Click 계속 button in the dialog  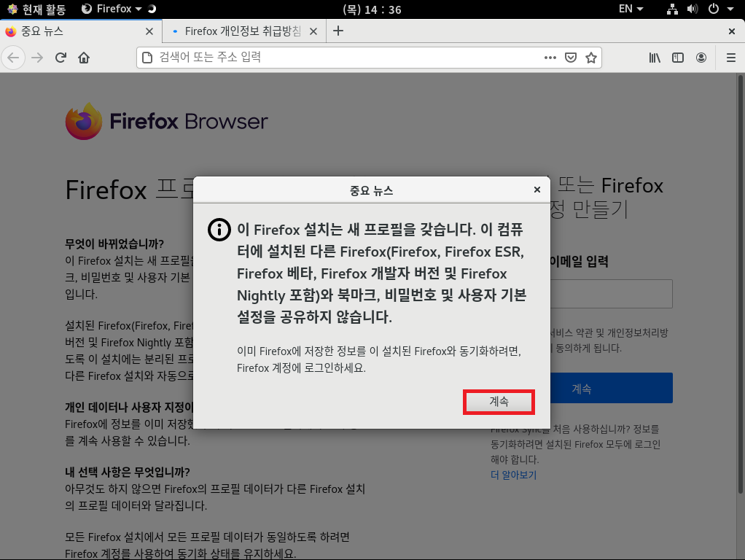click(499, 402)
